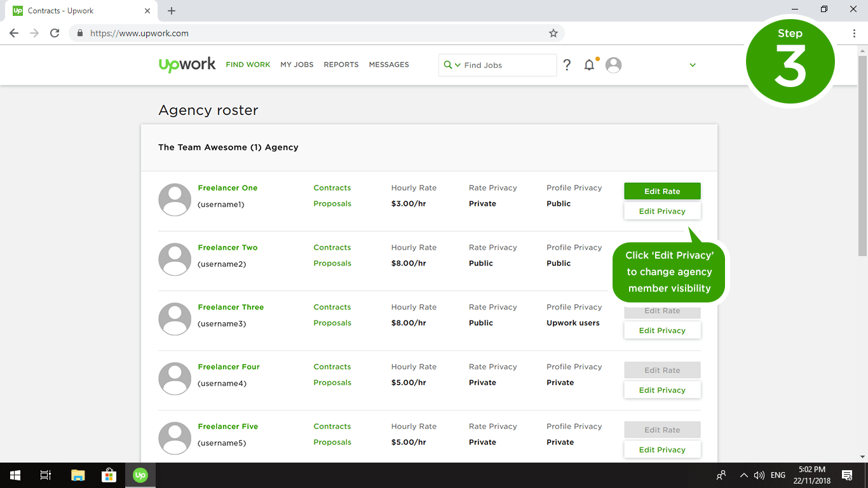The width and height of the screenshot is (868, 488).
Task: Click the bookmark star in the address bar
Action: [x=553, y=33]
